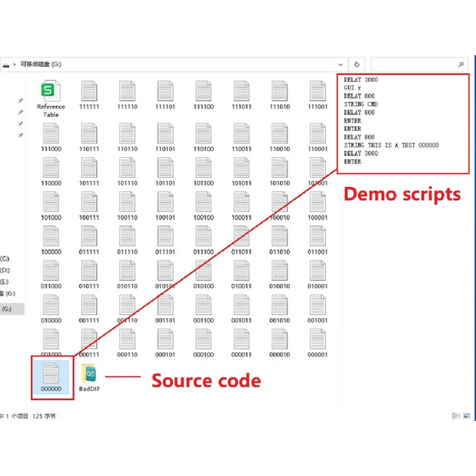Select the 100101 file

tap(165, 205)
